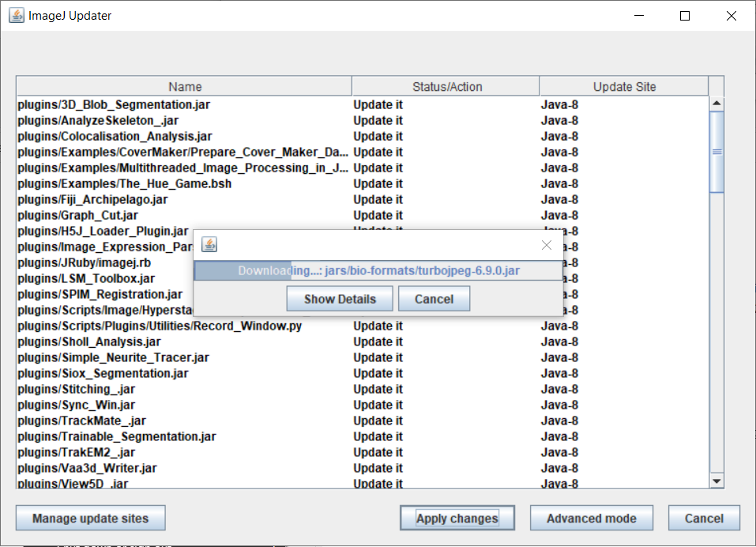The image size is (756, 547).
Task: Select plugins/TrackMate_.jar row
Action: click(x=363, y=421)
